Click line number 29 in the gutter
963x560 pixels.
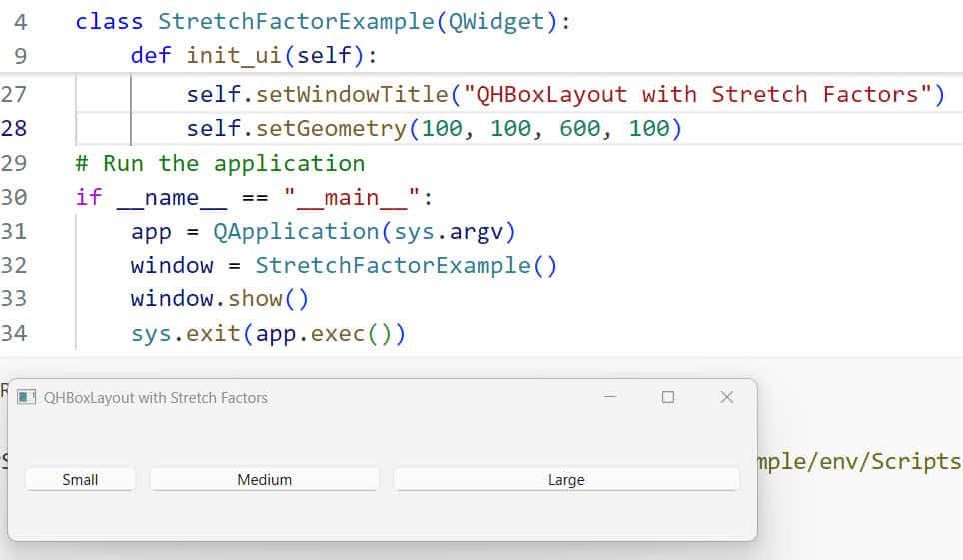tap(14, 164)
